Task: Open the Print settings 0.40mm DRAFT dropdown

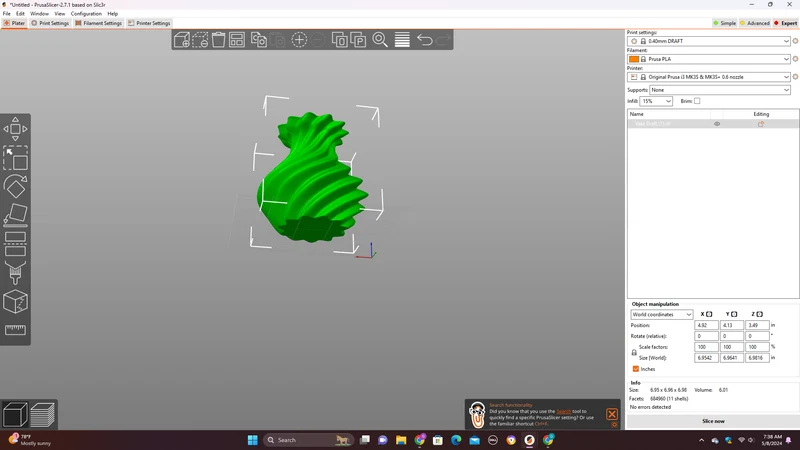Action: pos(709,41)
